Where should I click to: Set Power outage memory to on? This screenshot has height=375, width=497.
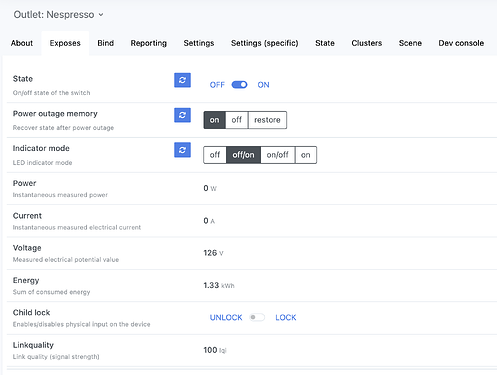215,120
